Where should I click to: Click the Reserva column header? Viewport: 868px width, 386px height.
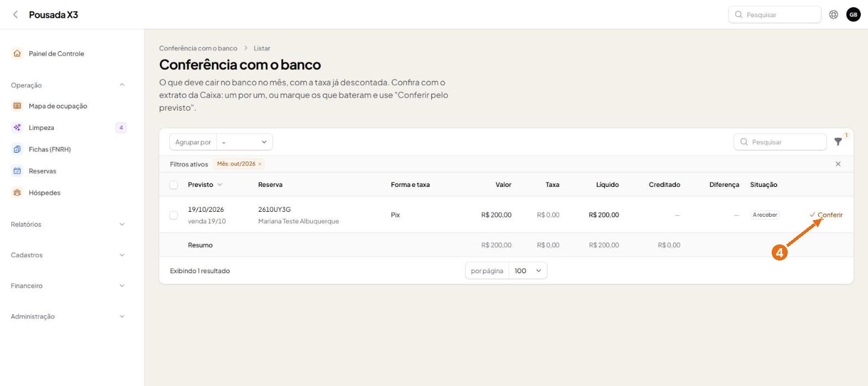tap(270, 185)
